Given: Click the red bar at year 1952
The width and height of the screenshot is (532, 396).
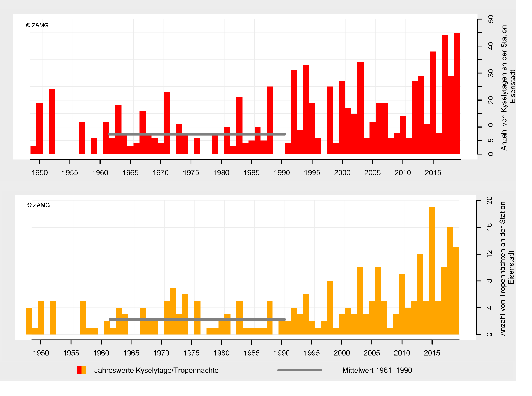Looking at the screenshot, I should [52, 122].
